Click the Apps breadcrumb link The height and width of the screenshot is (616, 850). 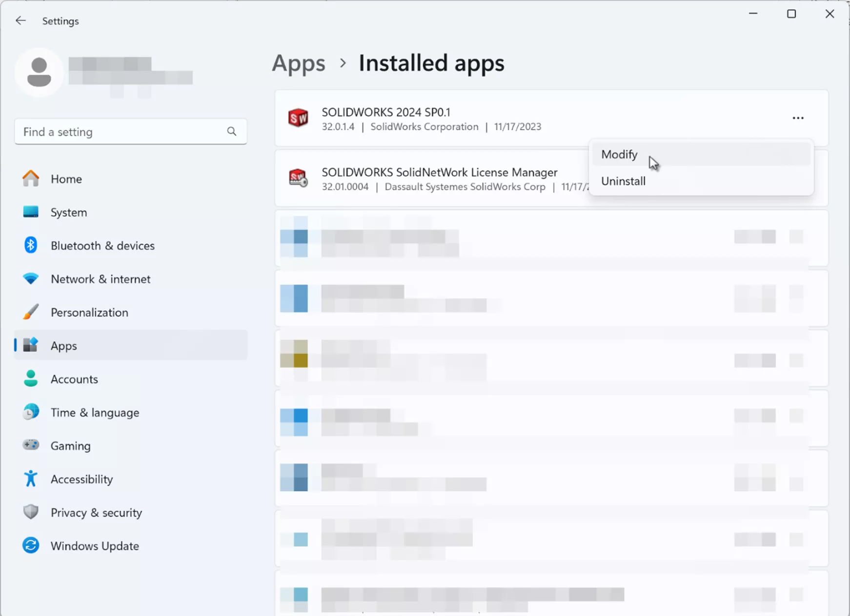pyautogui.click(x=299, y=63)
